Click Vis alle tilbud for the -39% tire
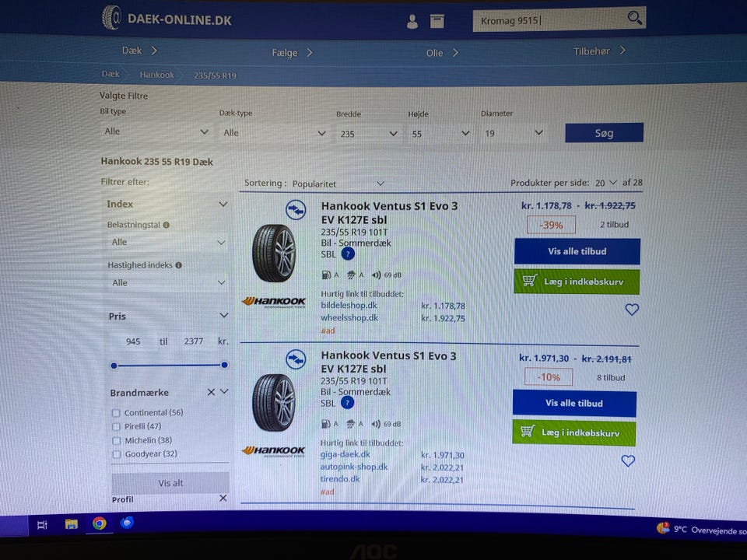 coord(577,251)
